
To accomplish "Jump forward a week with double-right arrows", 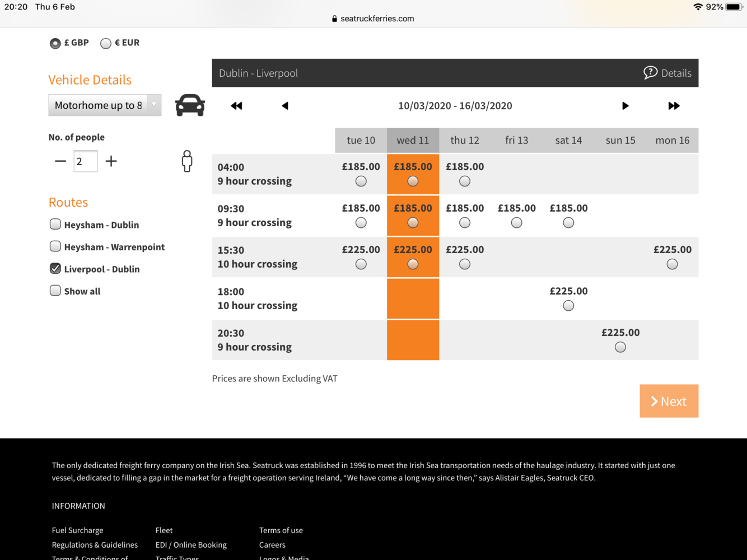I will tap(674, 106).
